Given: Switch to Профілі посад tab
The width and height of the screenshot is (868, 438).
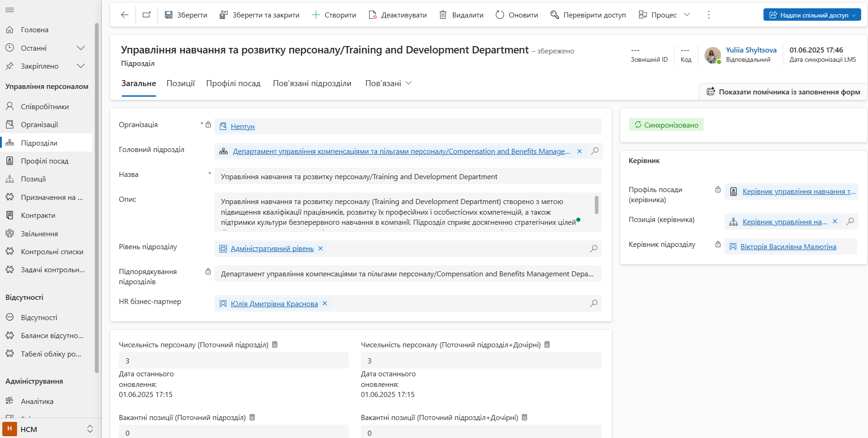Looking at the screenshot, I should (233, 83).
